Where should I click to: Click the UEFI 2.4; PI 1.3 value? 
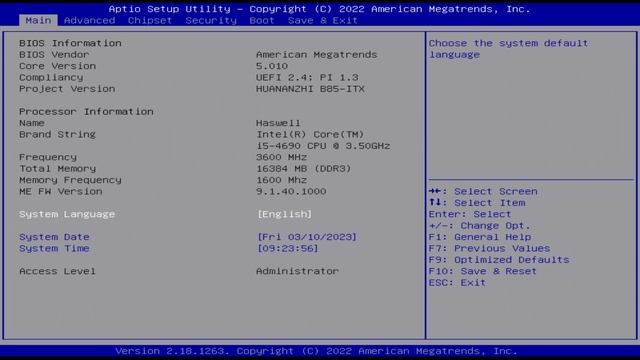click(x=307, y=78)
